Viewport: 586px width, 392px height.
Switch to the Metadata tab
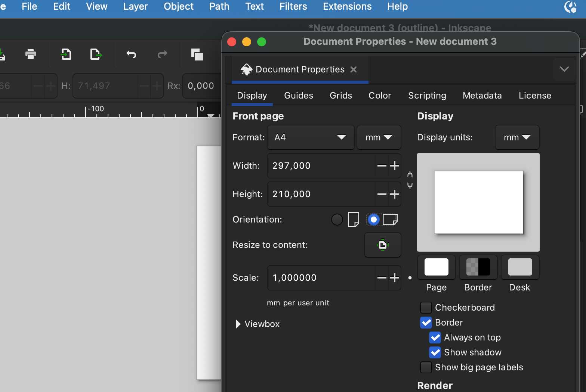(x=482, y=96)
